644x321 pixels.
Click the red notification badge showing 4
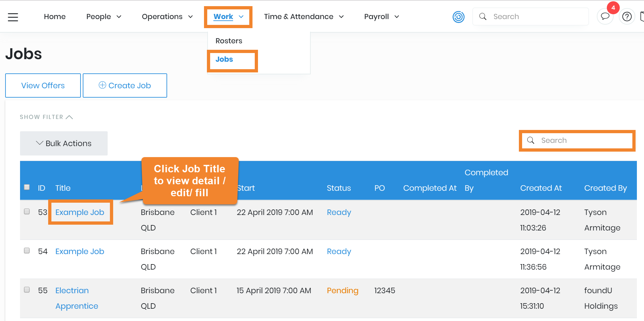613,8
